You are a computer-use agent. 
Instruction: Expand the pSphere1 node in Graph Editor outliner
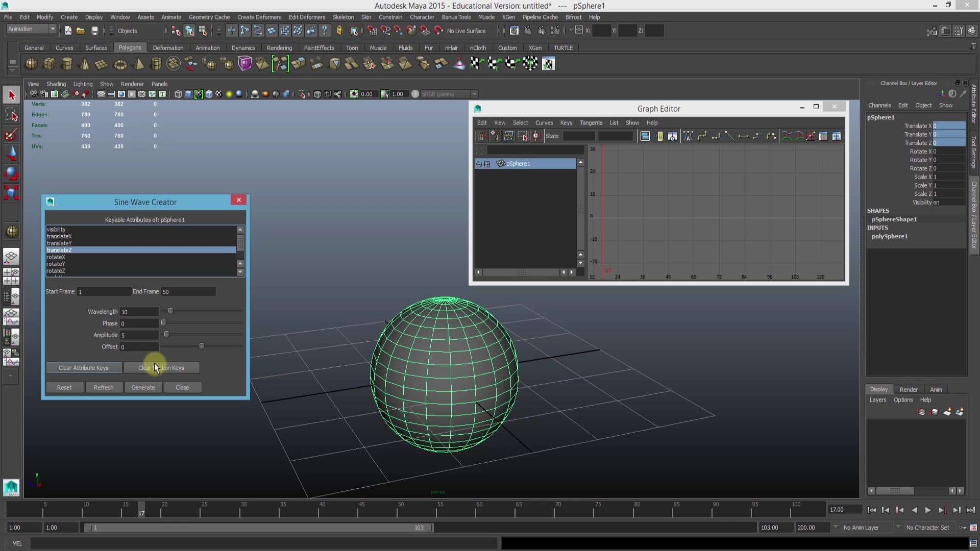point(478,164)
